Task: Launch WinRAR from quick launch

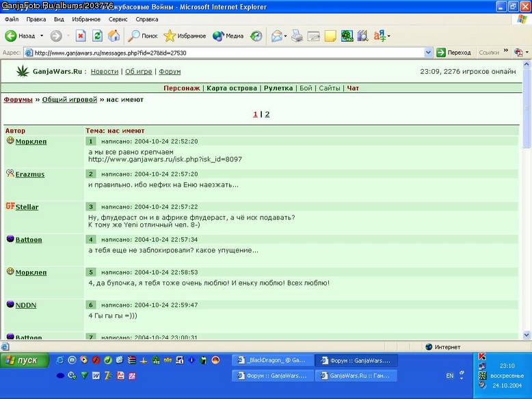Action: coord(132,360)
